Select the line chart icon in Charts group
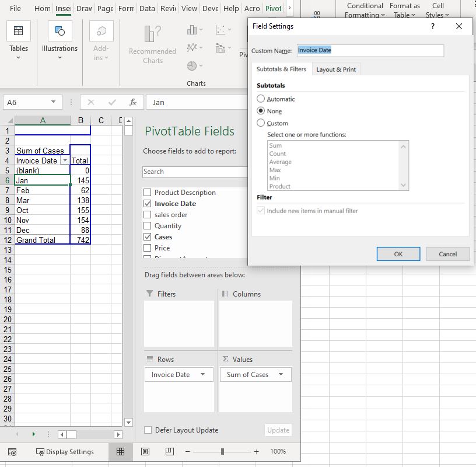Viewport: 476px width, 467px height. pos(192,47)
